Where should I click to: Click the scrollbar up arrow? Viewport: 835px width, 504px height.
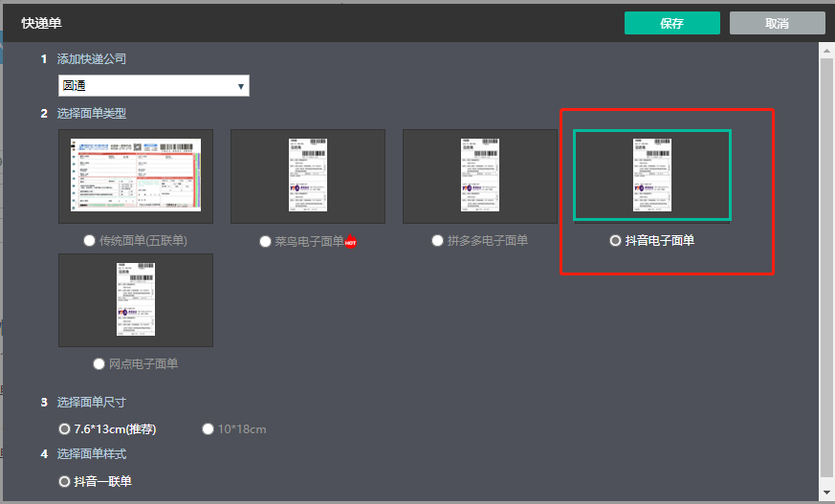point(826,51)
